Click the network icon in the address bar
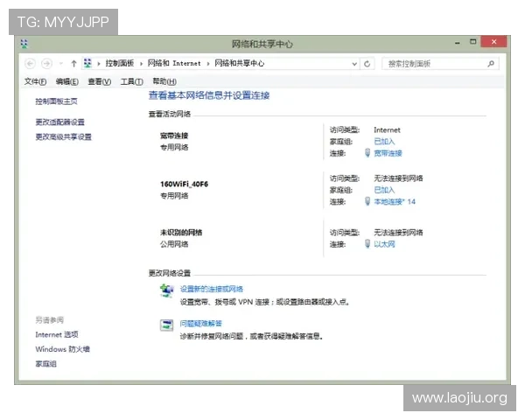Screen dimensions: 525x420 pyautogui.click(x=87, y=63)
